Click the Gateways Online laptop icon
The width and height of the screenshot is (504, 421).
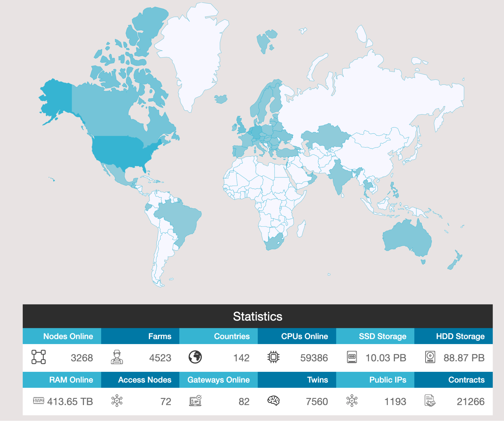tap(195, 401)
